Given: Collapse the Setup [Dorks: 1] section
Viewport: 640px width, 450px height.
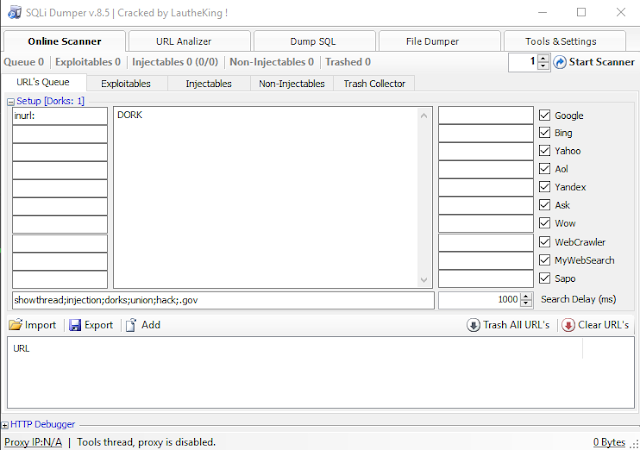Looking at the screenshot, I should coord(11,101).
